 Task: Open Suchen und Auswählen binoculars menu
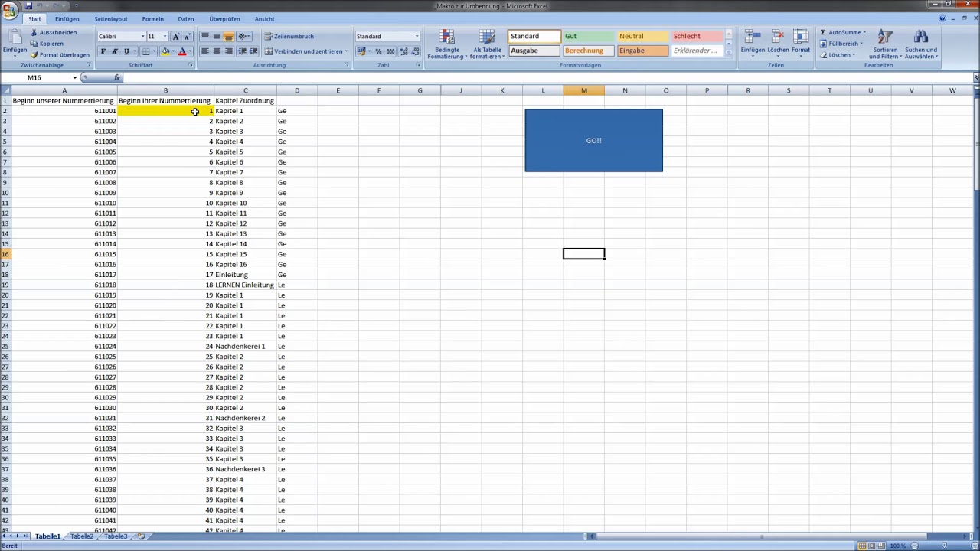click(x=921, y=44)
